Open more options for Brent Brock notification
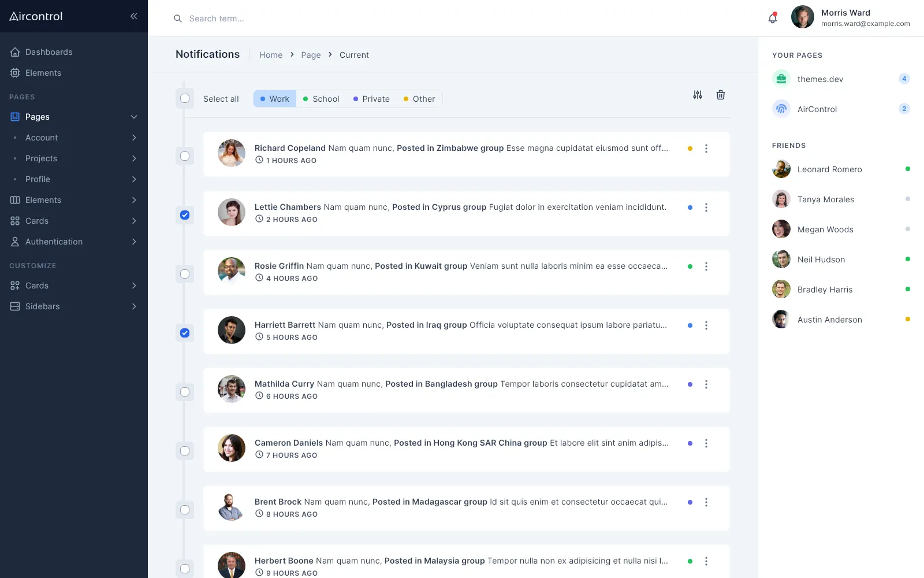Image resolution: width=924 pixels, height=578 pixels. [706, 502]
